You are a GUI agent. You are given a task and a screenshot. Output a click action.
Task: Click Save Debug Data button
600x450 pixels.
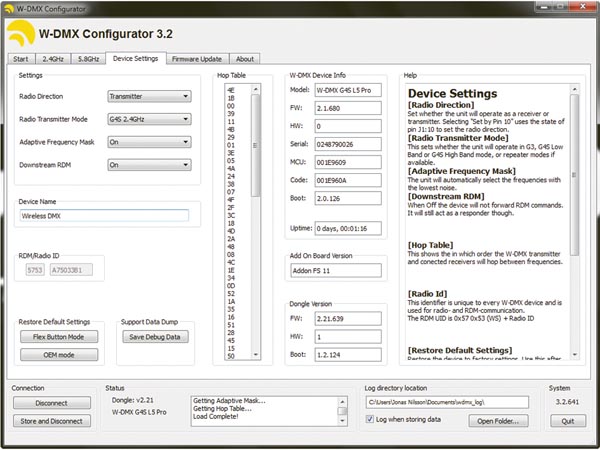coord(155,337)
